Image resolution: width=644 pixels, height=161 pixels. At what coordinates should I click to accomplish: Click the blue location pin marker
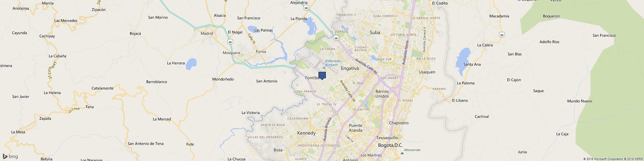(322, 76)
